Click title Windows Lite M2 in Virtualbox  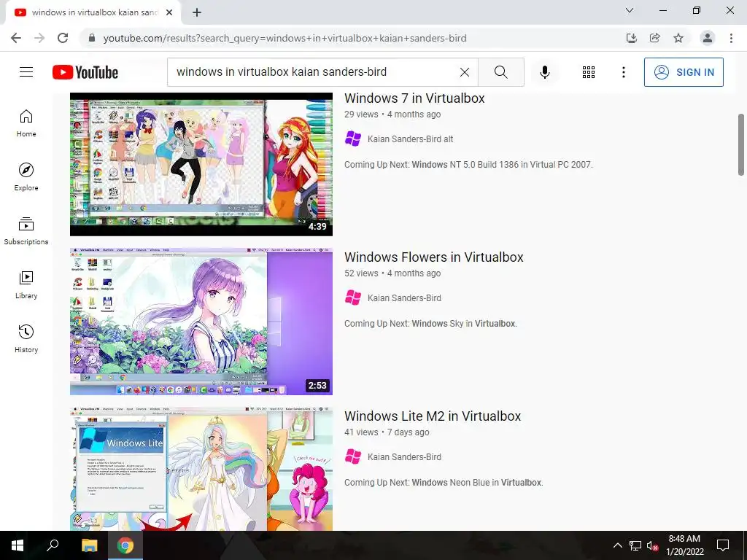click(x=433, y=416)
